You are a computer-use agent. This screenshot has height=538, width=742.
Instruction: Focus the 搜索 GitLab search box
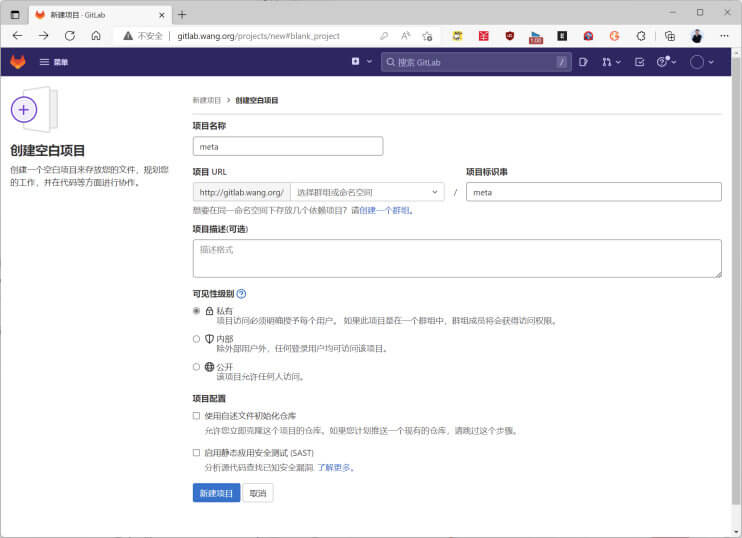[x=476, y=62]
